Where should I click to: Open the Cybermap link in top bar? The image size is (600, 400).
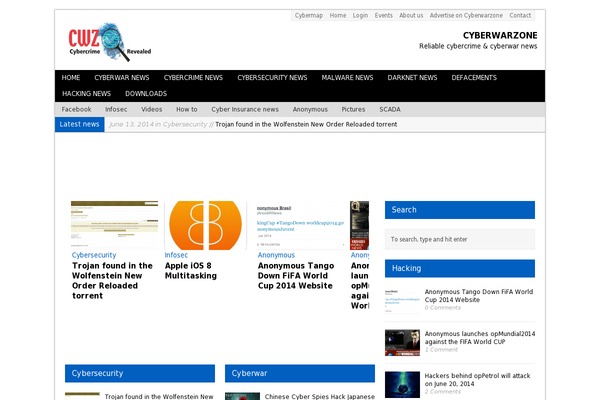tap(308, 15)
